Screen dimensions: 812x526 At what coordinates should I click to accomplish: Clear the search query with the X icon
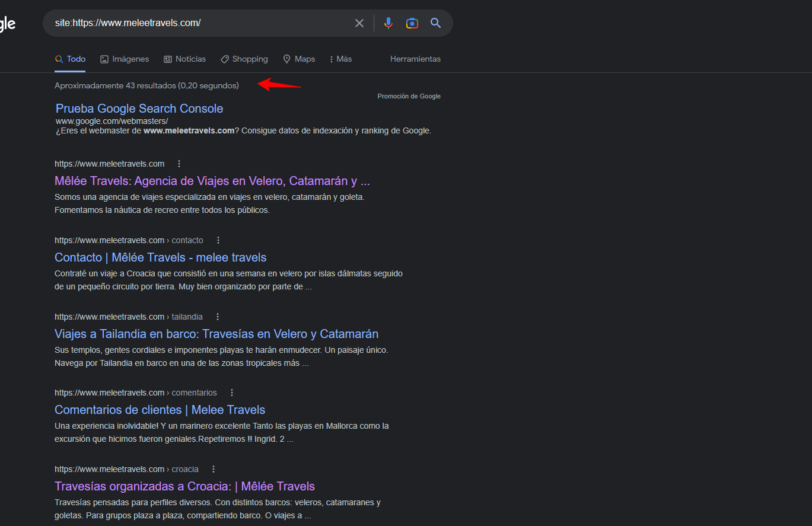pos(359,23)
